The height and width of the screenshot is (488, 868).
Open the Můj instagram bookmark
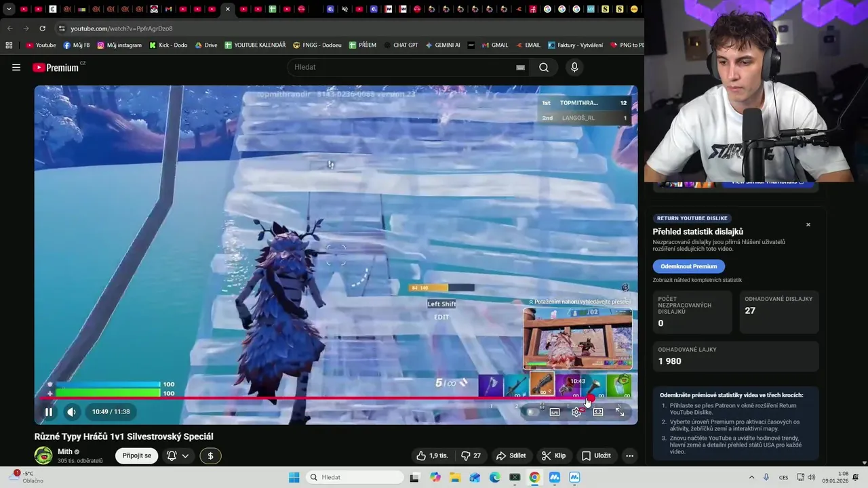[x=119, y=45]
